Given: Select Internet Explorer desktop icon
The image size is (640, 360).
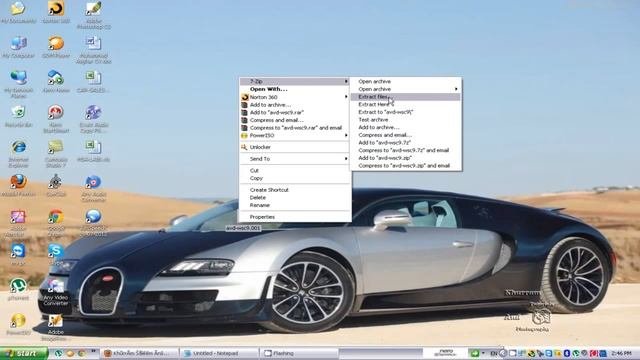Looking at the screenshot, I should (18, 153).
